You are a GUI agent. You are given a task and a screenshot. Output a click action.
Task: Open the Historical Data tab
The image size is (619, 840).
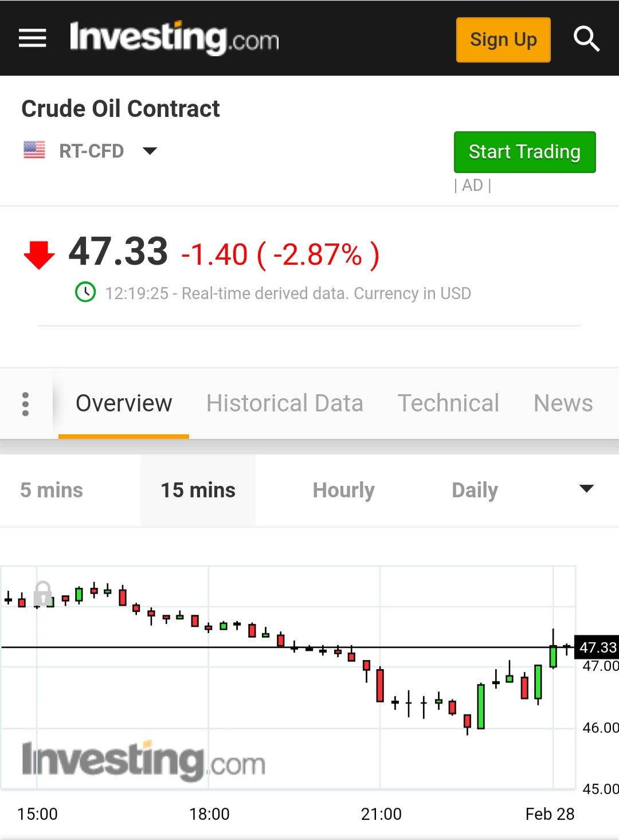click(285, 403)
